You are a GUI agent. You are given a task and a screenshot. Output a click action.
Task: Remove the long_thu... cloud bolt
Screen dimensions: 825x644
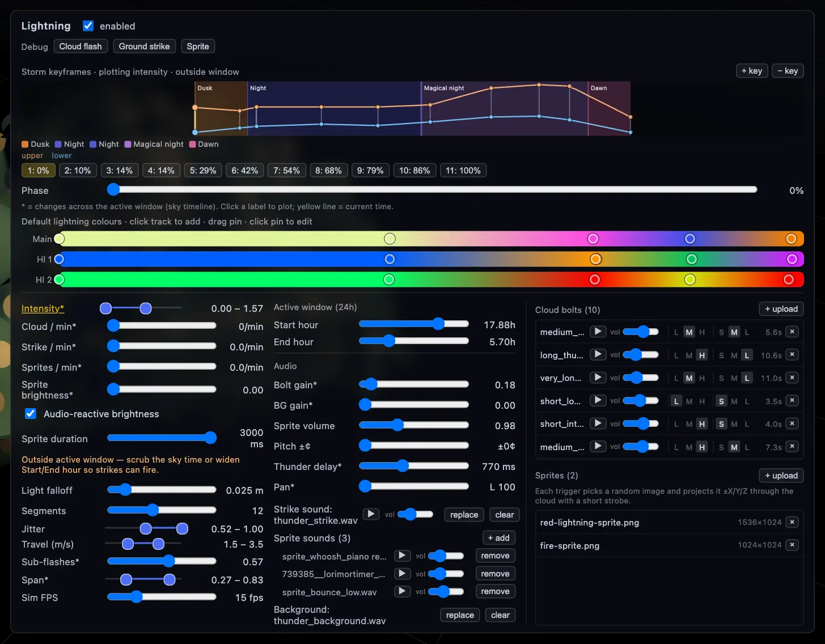pyautogui.click(x=792, y=355)
